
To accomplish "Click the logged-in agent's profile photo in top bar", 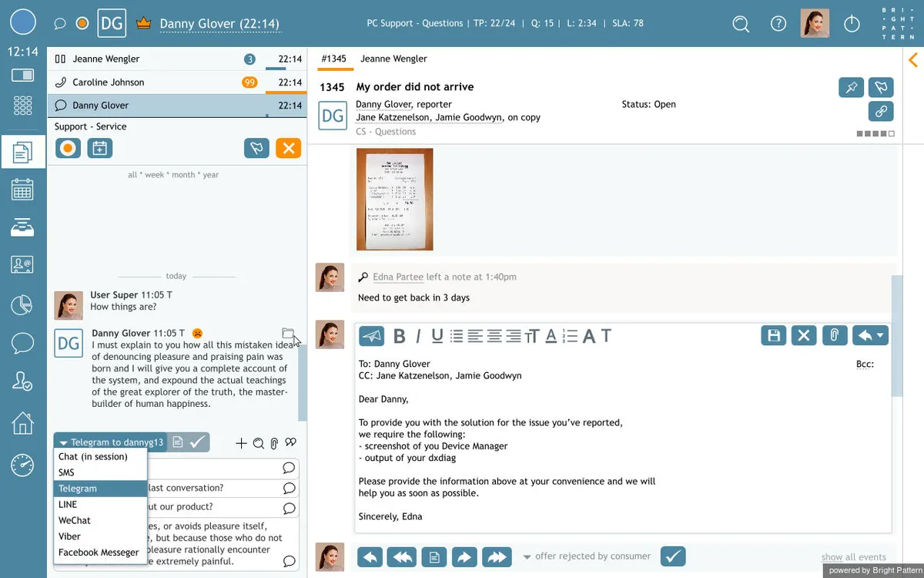I will (x=815, y=24).
